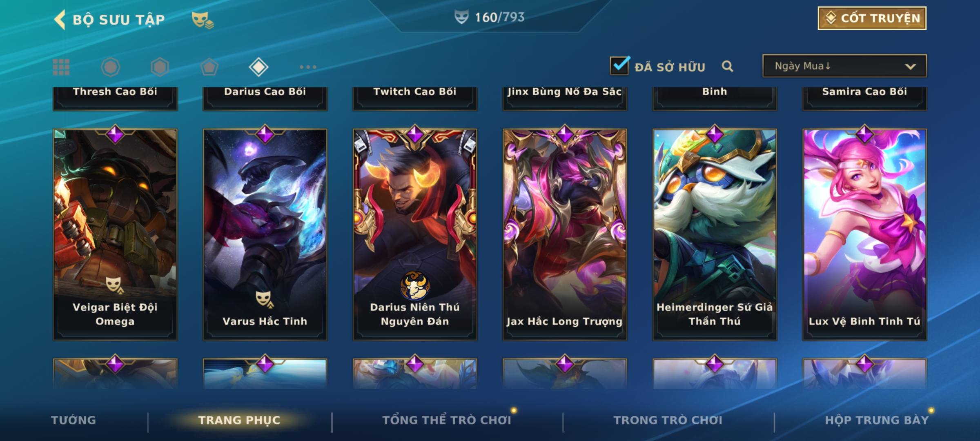Select the Lux Vệ Binh Tinh Tú card
This screenshot has width=980, height=441.
[864, 234]
